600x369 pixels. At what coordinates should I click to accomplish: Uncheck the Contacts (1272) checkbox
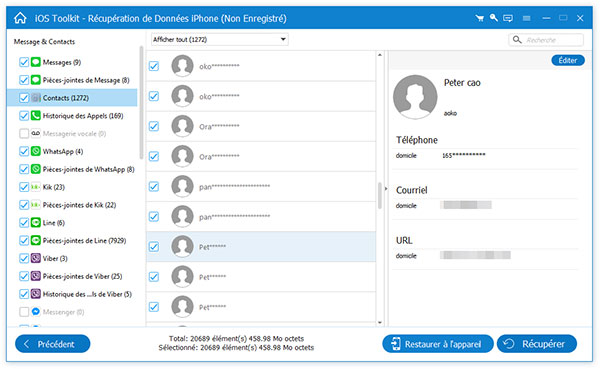(24, 98)
